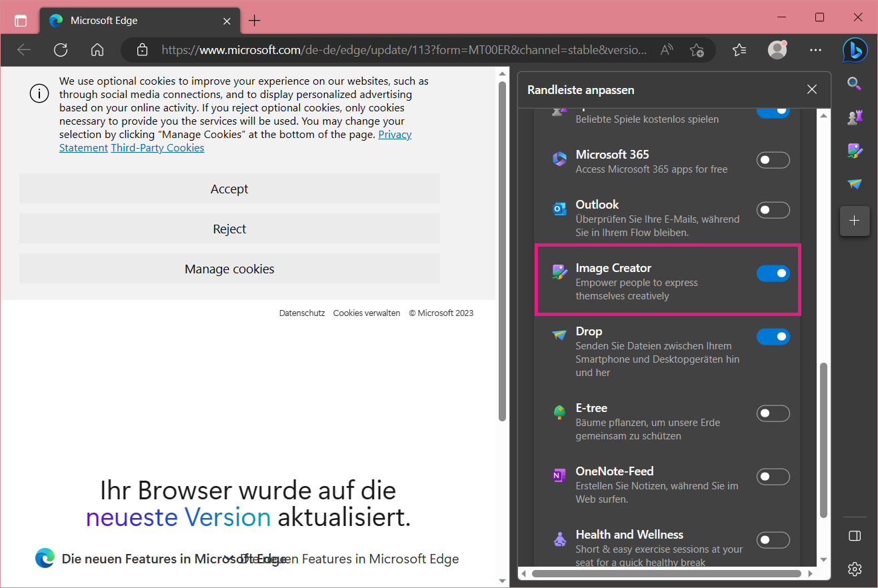
Task: Click the Edge logo at page bottom
Action: pyautogui.click(x=45, y=558)
